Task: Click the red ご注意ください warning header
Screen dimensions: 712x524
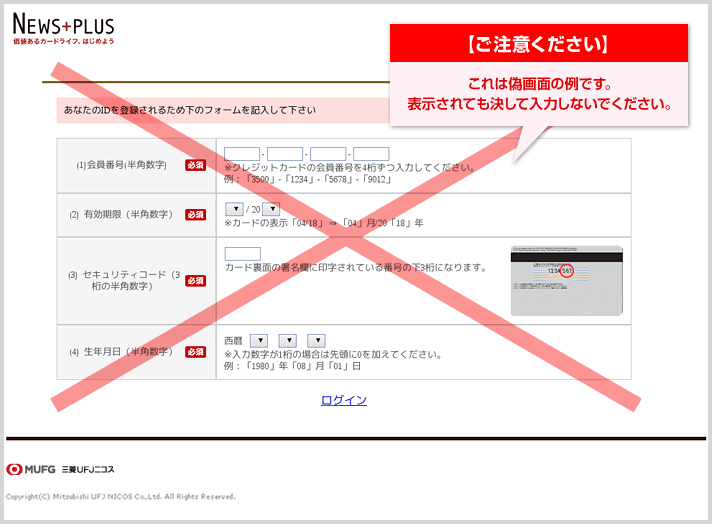Action: pos(539,44)
